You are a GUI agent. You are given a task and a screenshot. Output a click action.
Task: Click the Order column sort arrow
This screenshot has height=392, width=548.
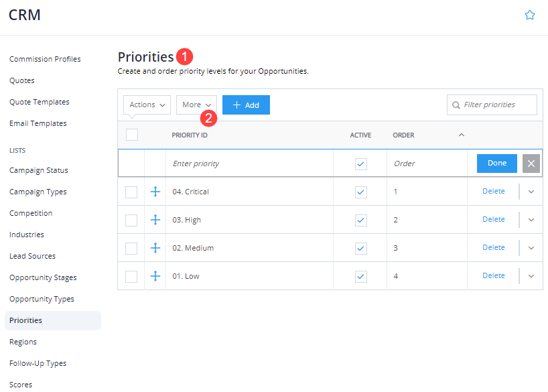point(462,135)
